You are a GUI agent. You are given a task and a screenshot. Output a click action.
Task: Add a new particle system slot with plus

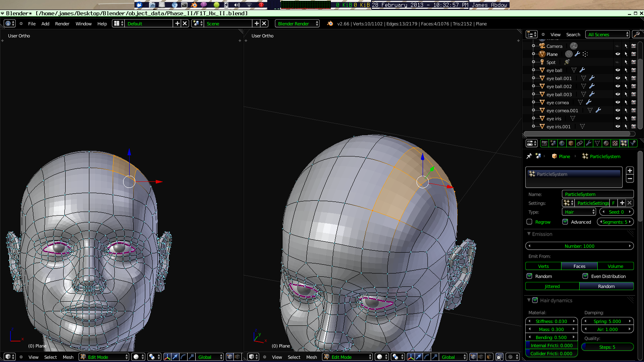click(630, 171)
